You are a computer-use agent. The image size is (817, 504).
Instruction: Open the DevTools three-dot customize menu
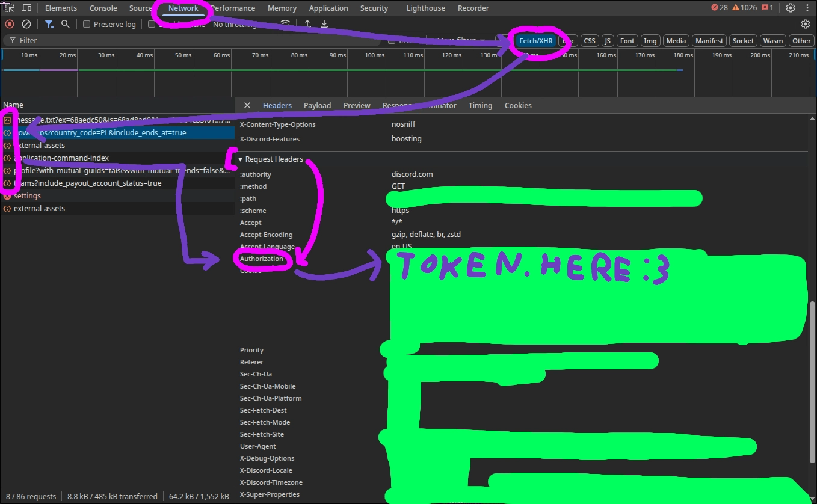(807, 8)
